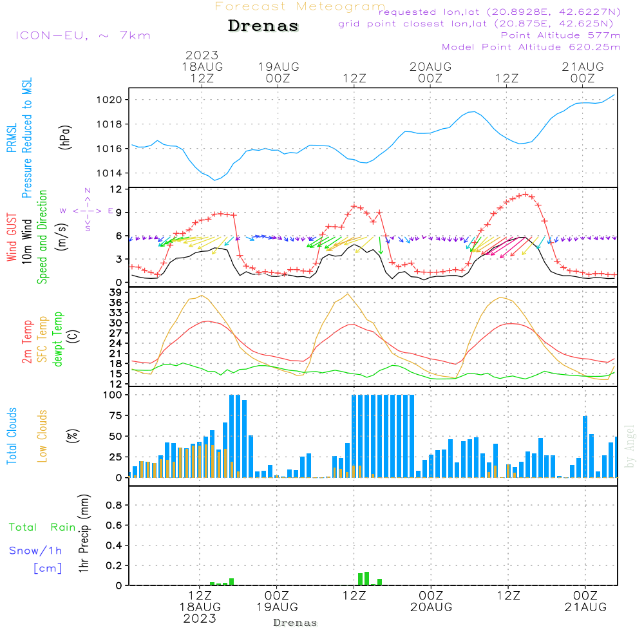Image resolution: width=644 pixels, height=644 pixels.
Task: Click the 'SFC Temp' orange label
Action: click(43, 339)
